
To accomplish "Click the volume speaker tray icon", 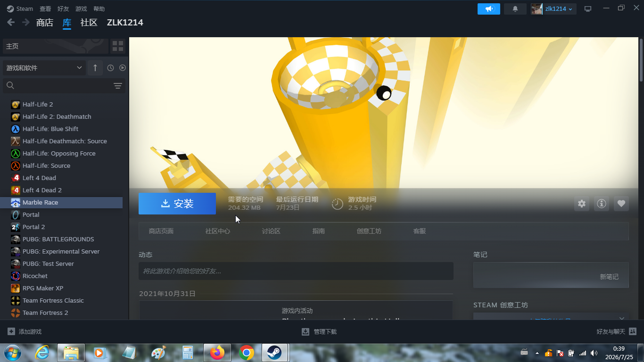I will click(x=594, y=353).
